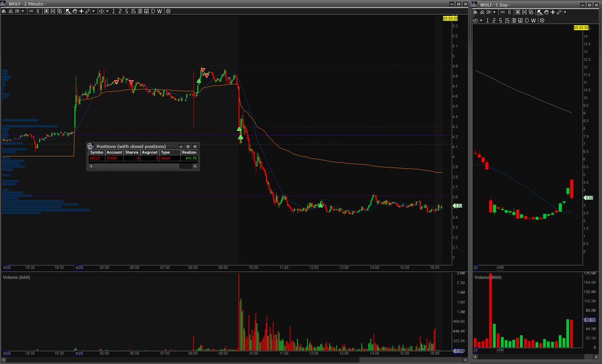Open chart type icon in 2 Minute chart
Screen dimensions: 602x364
pyautogui.click(x=4, y=11)
